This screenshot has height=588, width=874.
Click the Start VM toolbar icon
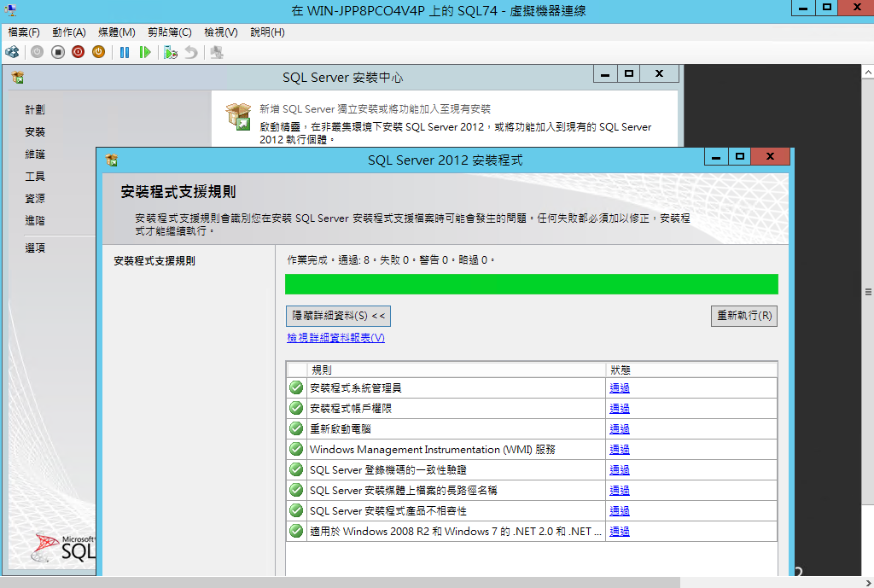[x=37, y=52]
